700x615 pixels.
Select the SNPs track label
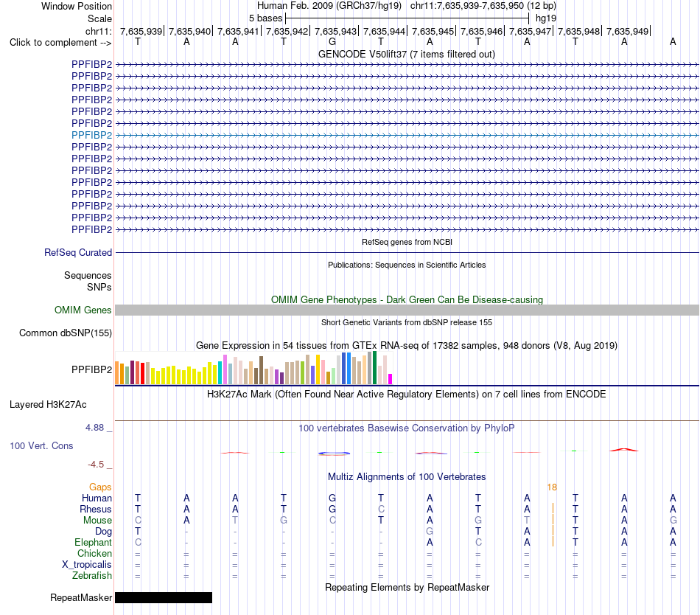pos(99,287)
